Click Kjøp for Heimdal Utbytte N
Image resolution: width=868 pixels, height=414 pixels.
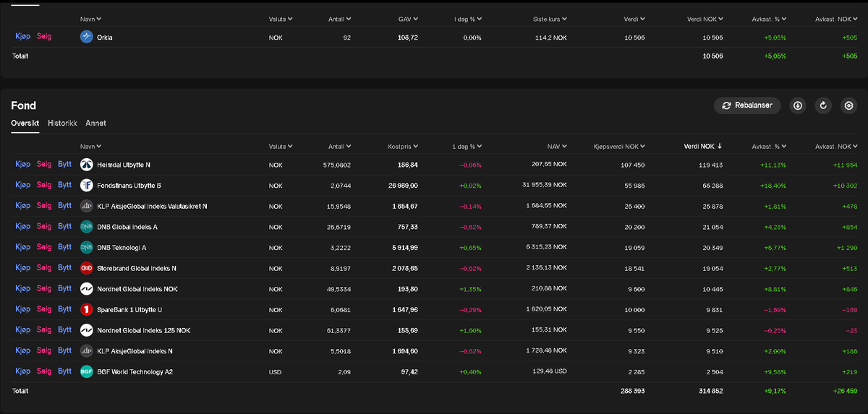23,165
